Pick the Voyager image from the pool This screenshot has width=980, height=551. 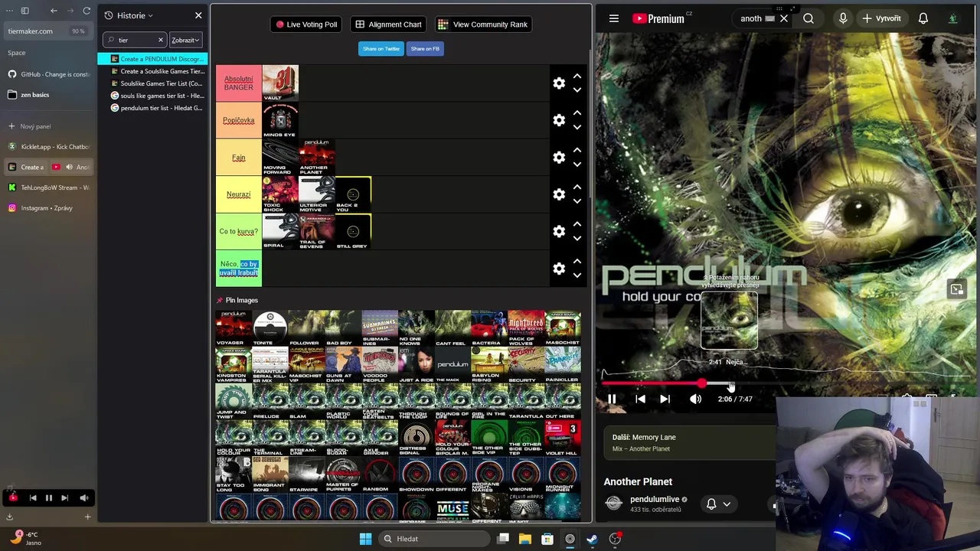tap(234, 328)
